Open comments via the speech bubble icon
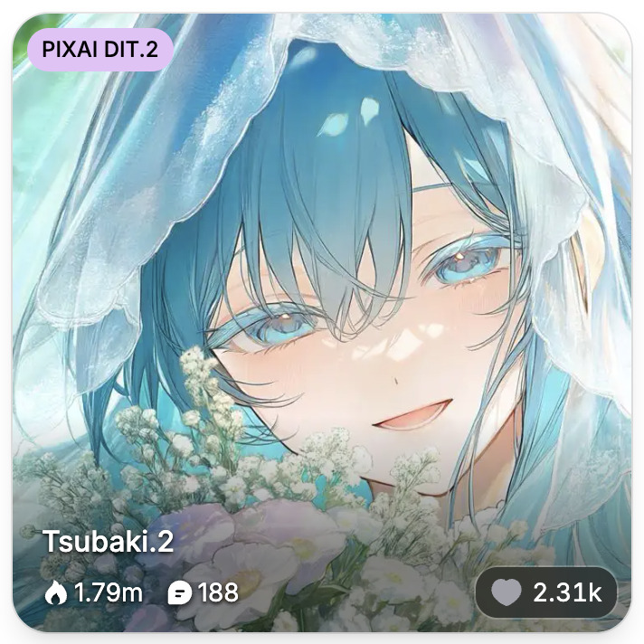The width and height of the screenshot is (644, 644). coord(179,593)
